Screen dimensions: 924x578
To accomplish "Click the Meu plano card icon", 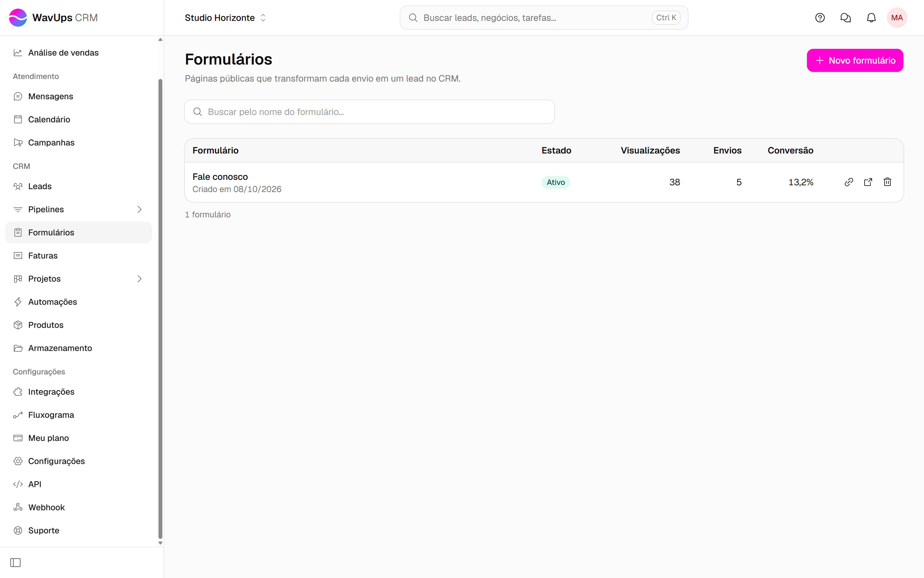I will tap(18, 438).
